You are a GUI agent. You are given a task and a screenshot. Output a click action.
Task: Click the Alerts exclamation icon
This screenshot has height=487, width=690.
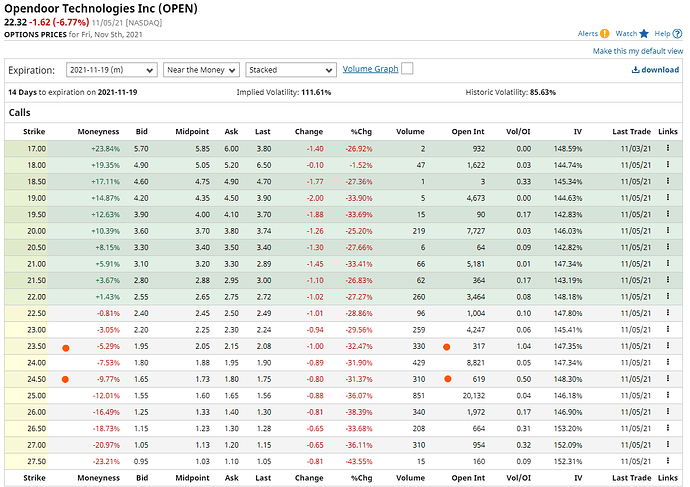click(605, 33)
